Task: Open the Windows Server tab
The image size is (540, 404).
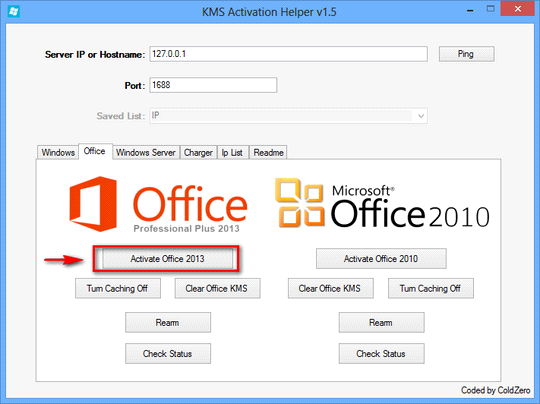Action: [146, 152]
